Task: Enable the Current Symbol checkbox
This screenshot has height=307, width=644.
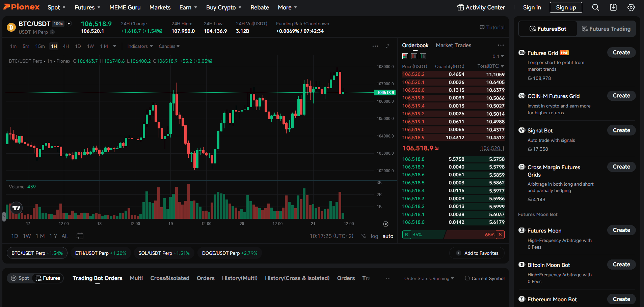Action: 467,278
